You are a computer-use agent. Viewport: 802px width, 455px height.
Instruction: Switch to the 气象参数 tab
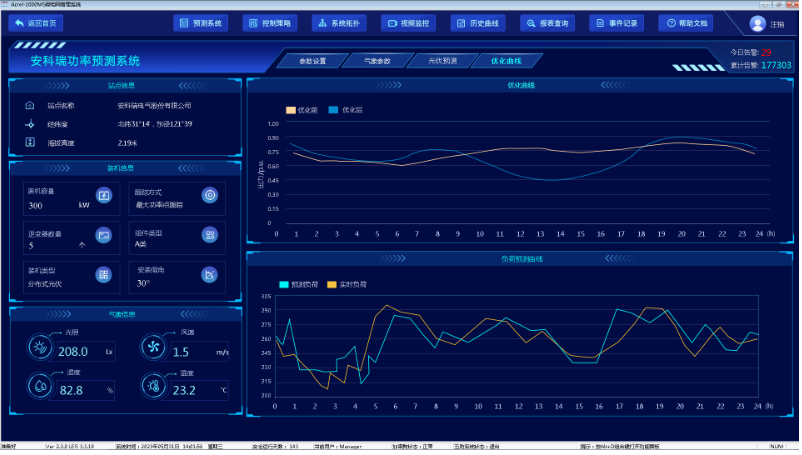(376, 61)
